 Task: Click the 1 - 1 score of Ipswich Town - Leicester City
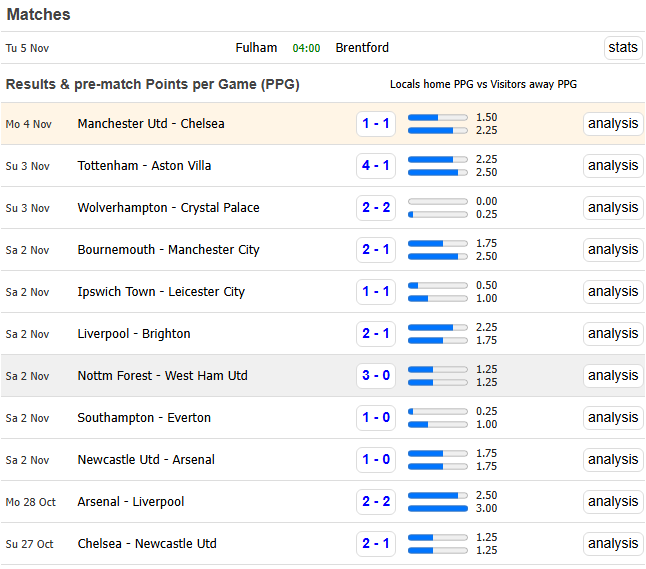(376, 292)
